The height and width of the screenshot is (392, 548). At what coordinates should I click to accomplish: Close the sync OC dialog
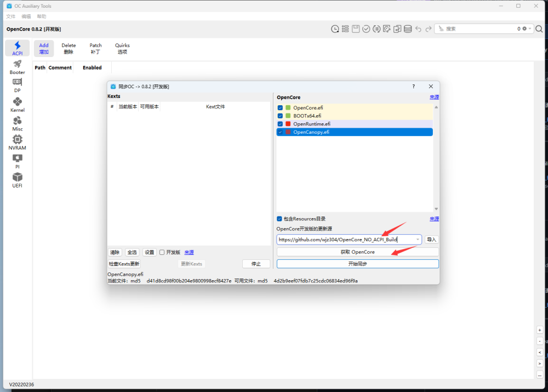pyautogui.click(x=431, y=87)
